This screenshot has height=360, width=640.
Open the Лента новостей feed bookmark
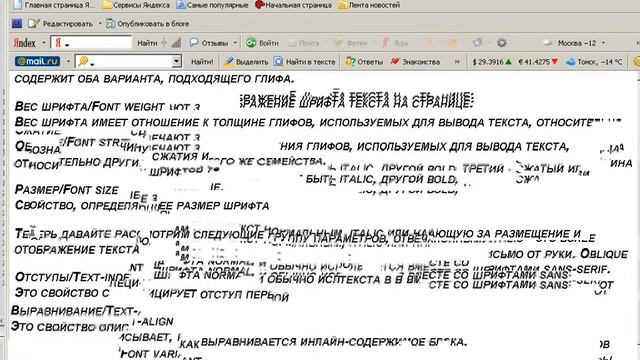[x=369, y=5]
